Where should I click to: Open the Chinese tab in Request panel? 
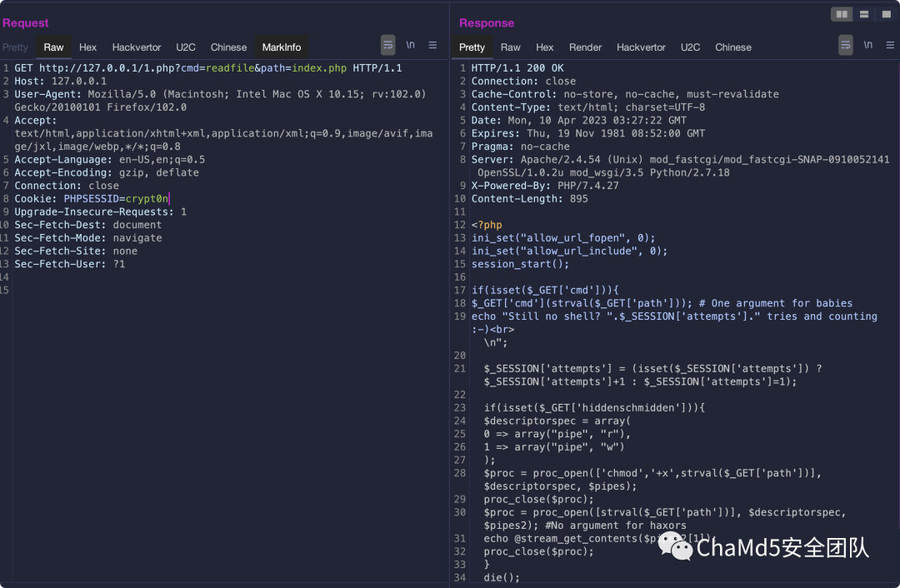click(228, 47)
